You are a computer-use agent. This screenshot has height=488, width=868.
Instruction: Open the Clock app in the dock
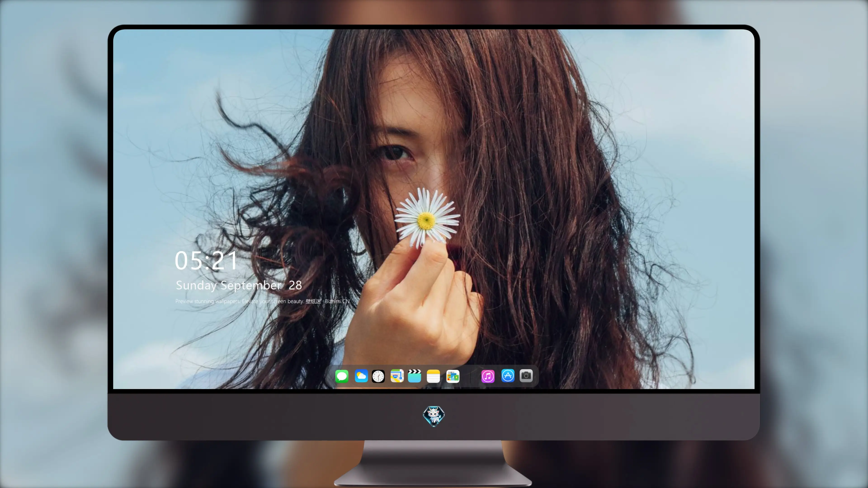(378, 376)
